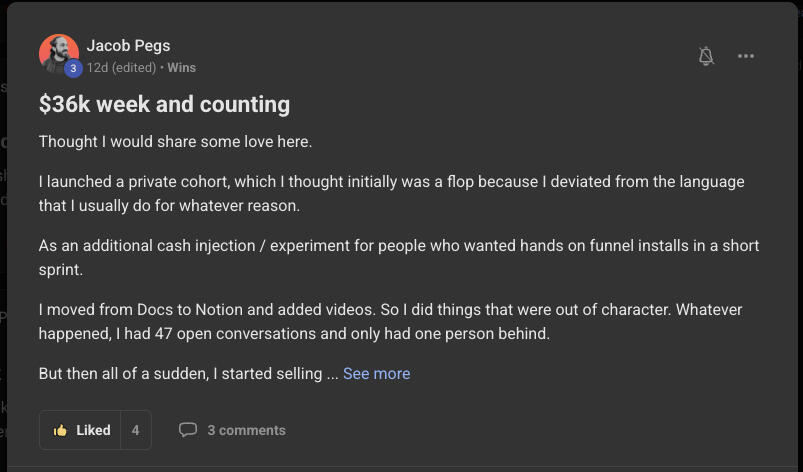
Task: Click the thumbs-up like icon
Action: 61,430
